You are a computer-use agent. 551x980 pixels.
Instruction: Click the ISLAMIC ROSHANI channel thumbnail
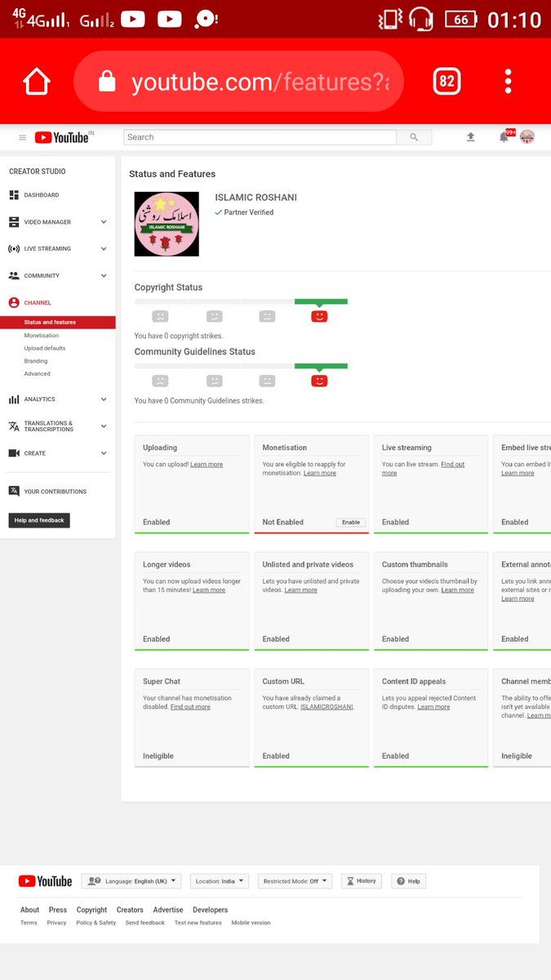pyautogui.click(x=167, y=224)
